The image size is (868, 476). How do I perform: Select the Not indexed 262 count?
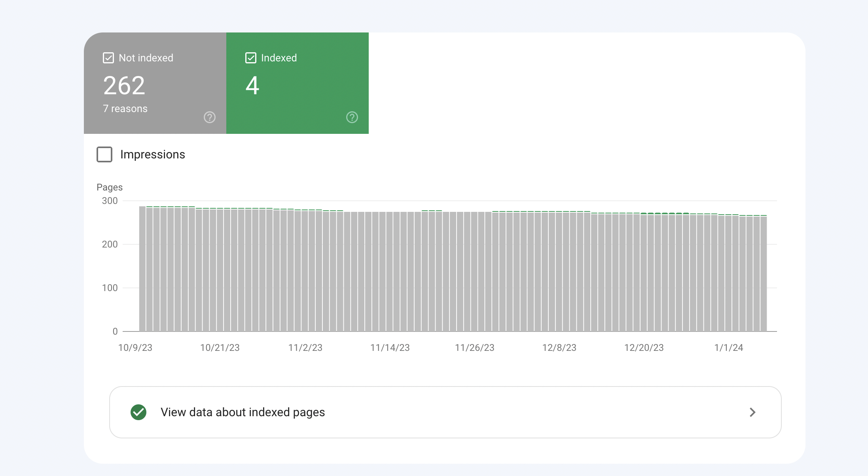[x=124, y=86]
